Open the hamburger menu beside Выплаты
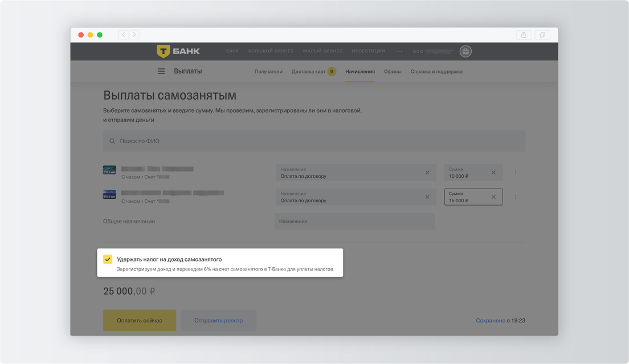This screenshot has height=364, width=629. point(161,72)
